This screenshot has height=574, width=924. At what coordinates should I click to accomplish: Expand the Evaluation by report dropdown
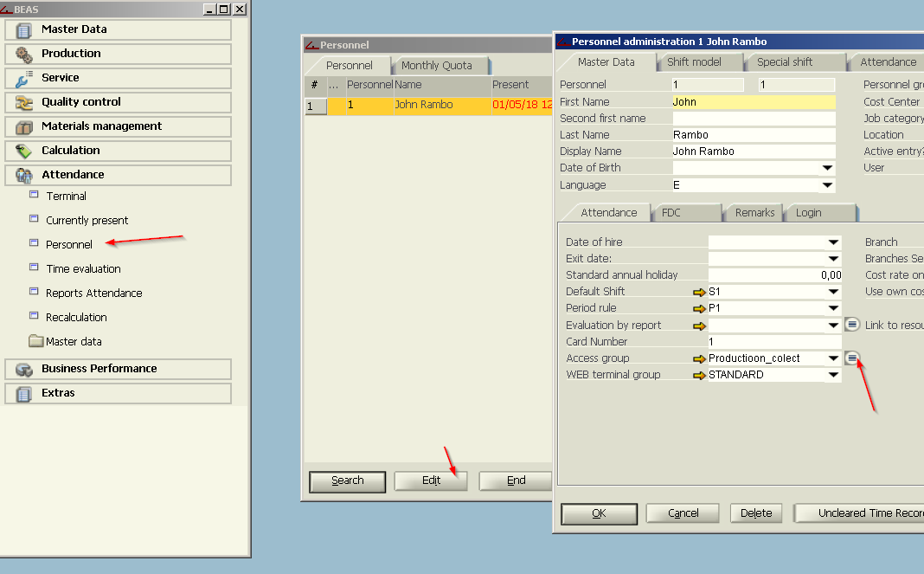(x=833, y=326)
